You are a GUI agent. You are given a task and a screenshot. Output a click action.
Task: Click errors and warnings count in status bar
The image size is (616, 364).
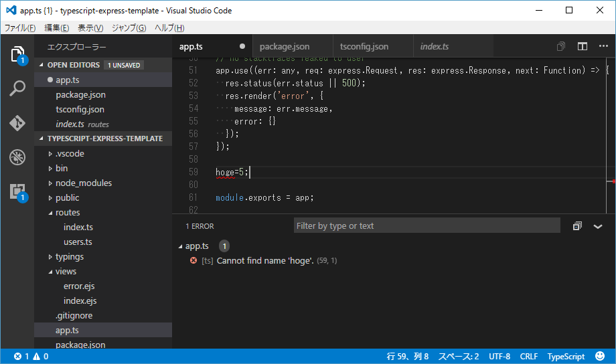tap(31, 356)
